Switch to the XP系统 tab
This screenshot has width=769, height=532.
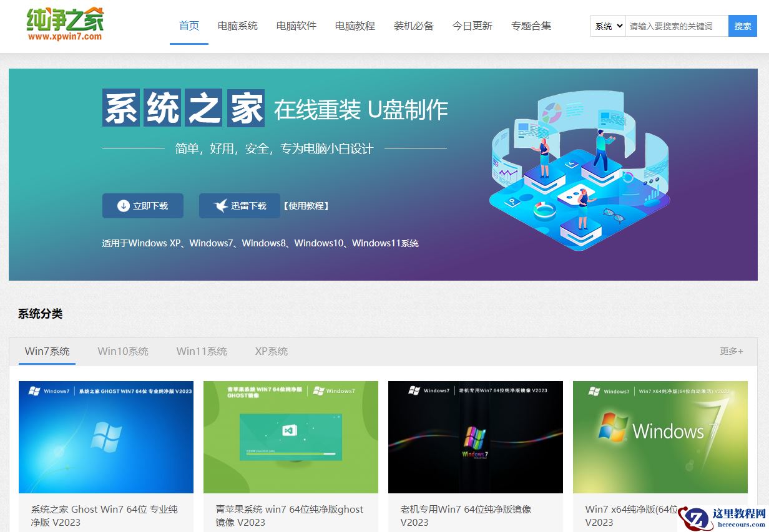[271, 351]
